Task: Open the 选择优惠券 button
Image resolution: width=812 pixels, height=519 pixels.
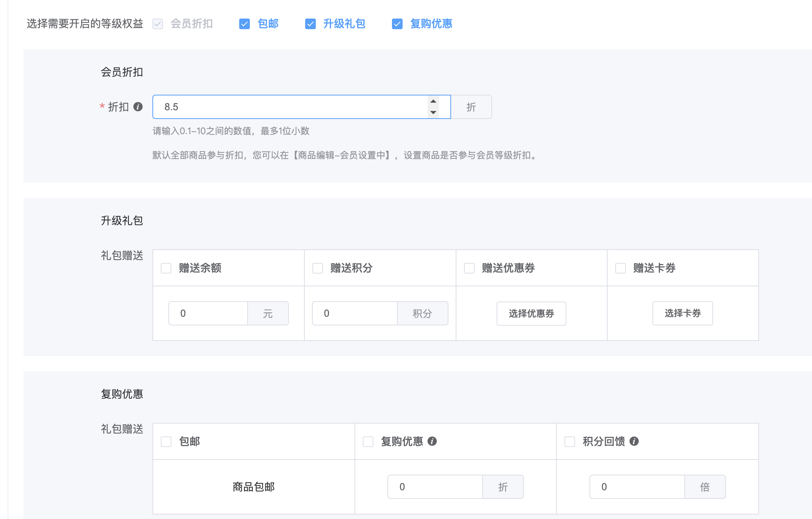Action: (531, 313)
